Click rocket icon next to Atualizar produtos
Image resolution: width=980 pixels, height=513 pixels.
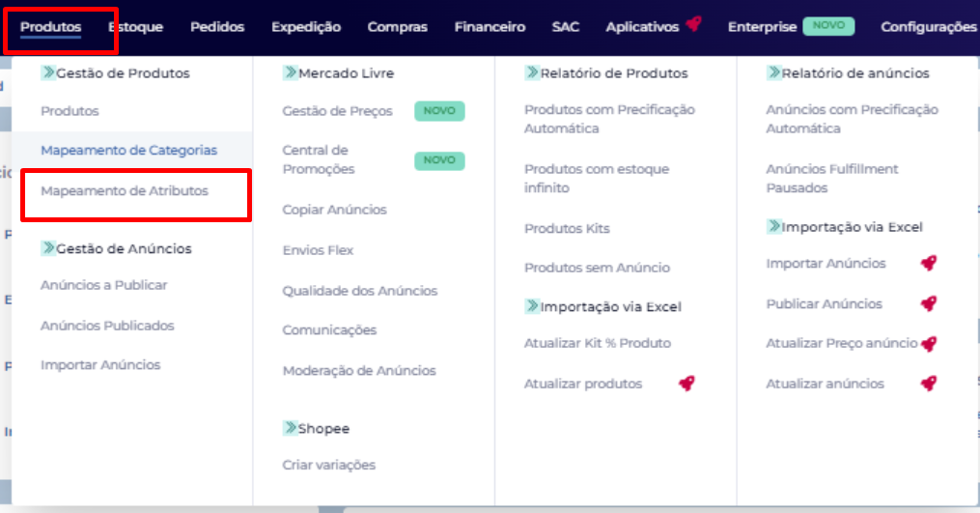[x=686, y=384]
